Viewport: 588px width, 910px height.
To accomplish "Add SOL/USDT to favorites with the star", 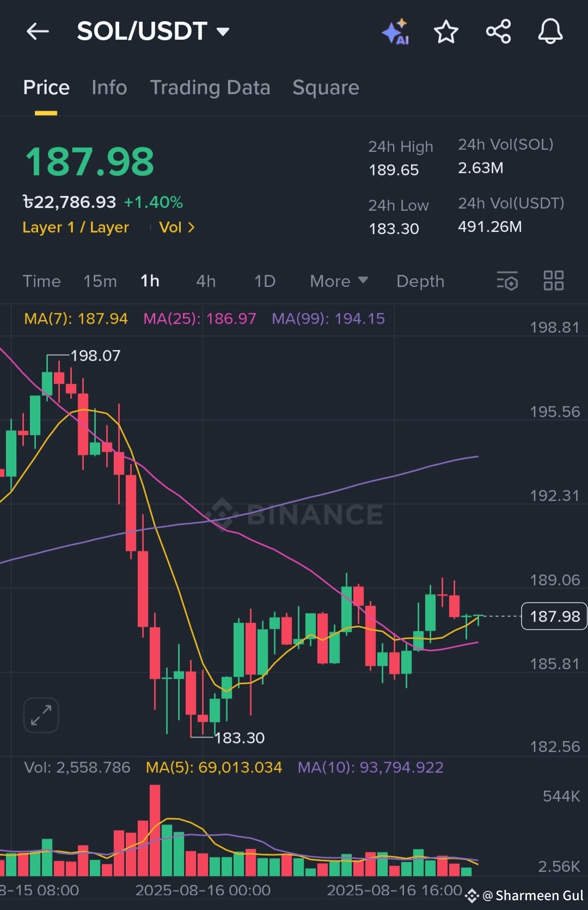I will 446,32.
